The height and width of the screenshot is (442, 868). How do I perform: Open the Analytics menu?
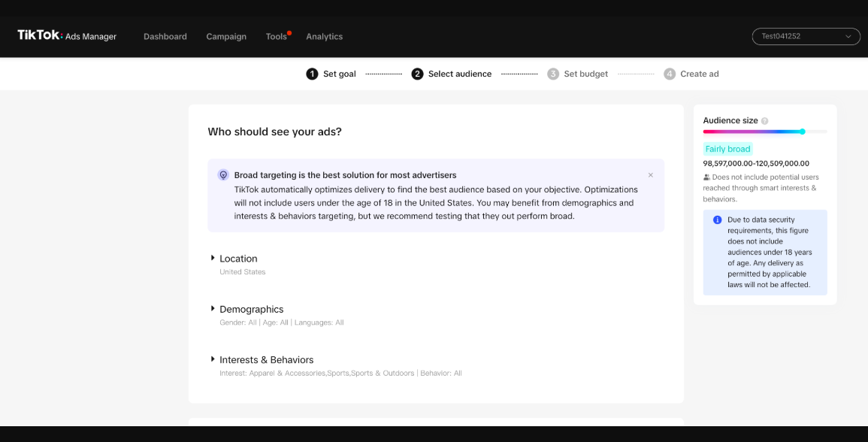324,37
